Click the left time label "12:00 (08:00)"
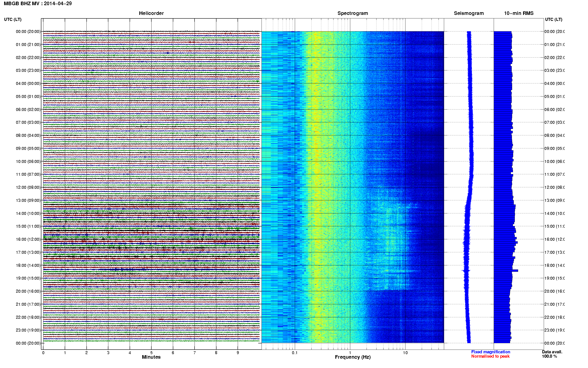Viewport: 588px width, 368px height. pos(28,187)
